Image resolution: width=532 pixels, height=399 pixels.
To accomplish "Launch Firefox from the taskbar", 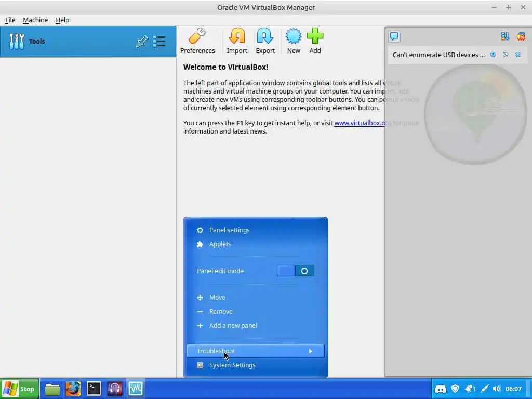I will click(73, 389).
